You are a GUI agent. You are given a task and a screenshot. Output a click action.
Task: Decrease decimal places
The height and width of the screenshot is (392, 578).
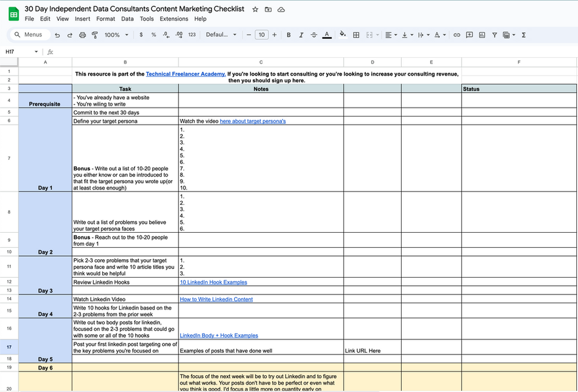click(x=166, y=35)
